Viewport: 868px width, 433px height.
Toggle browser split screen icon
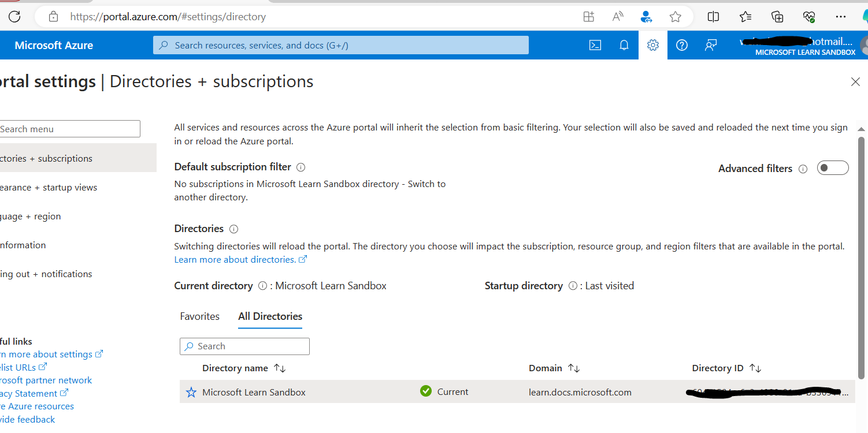[713, 17]
